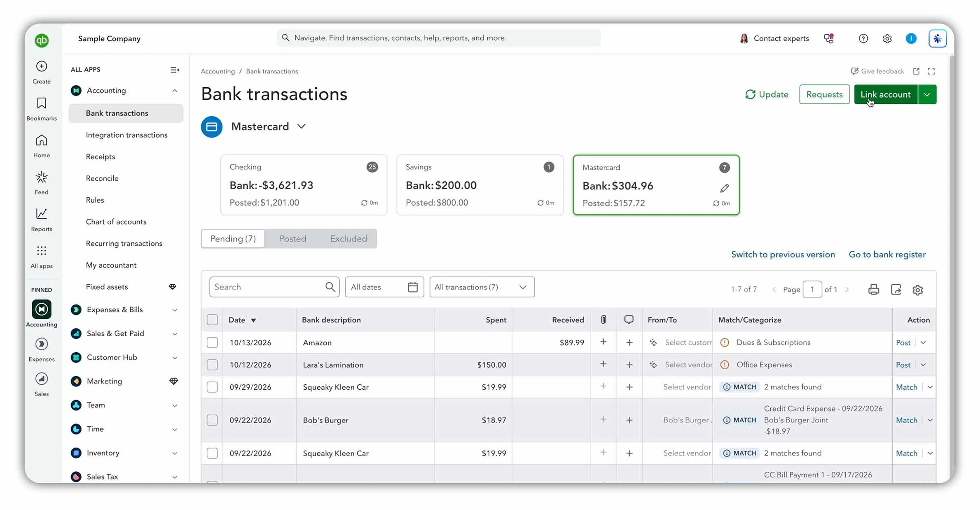Toggle full screen view icon
Screen dimensions: 980x510
931,71
